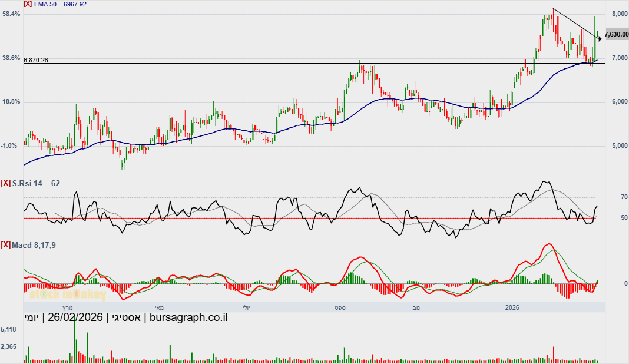Click the 7,630.00 current price tag
The width and height of the screenshot is (629, 364).
[x=617, y=35]
